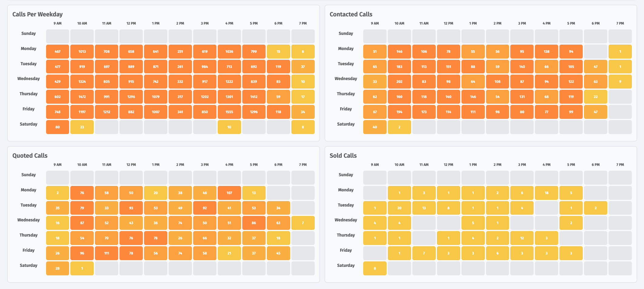Click Friday 11 AM cell in Quoted Calls
Screen dimensions: 644x289
[x=106, y=253]
